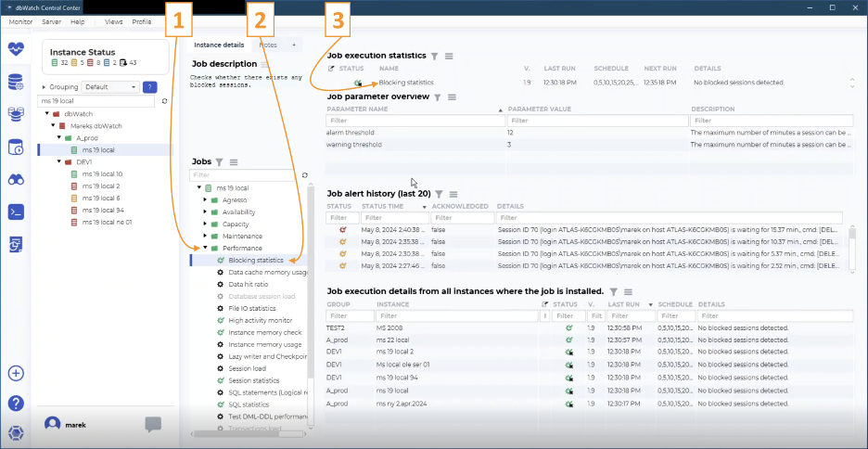
Task: Click the bottom hexagon support icon
Action: coord(16,431)
